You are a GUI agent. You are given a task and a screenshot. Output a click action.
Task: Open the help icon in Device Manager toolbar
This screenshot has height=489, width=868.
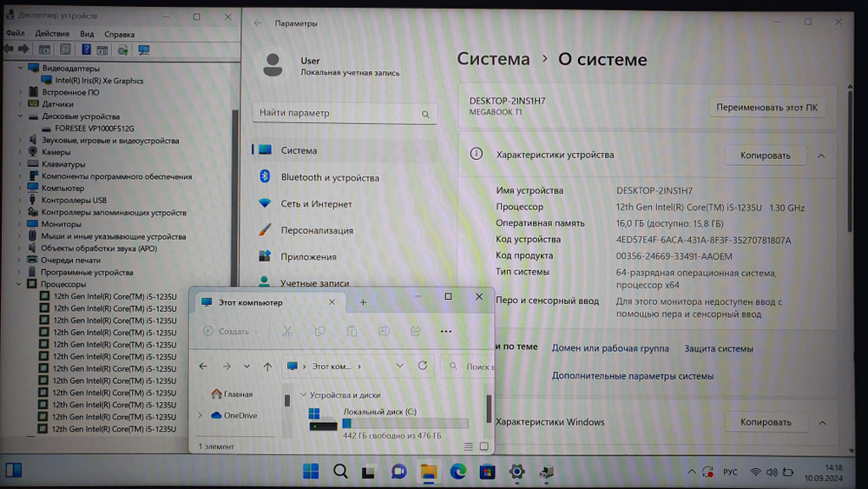(86, 50)
